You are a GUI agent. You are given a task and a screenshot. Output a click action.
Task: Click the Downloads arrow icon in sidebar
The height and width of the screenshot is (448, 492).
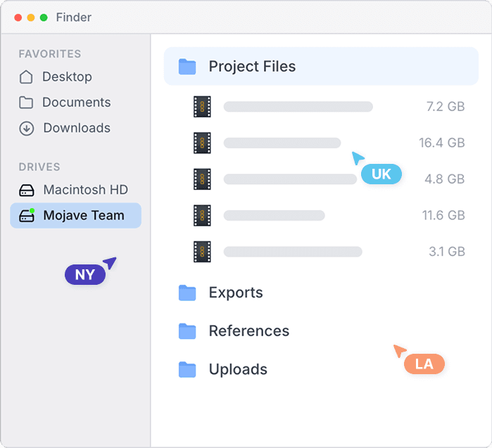coord(26,128)
